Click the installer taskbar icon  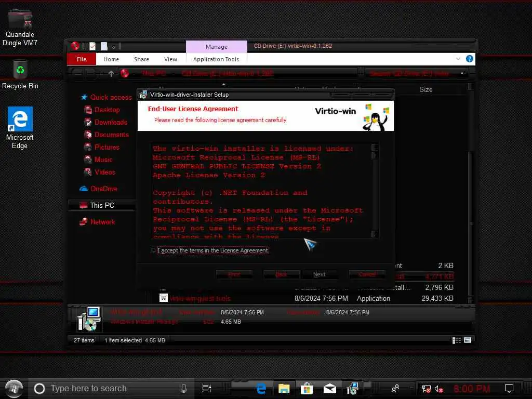(353, 389)
